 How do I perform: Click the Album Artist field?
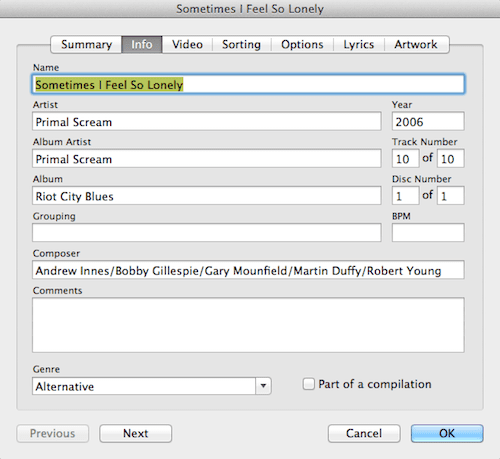coord(207,158)
